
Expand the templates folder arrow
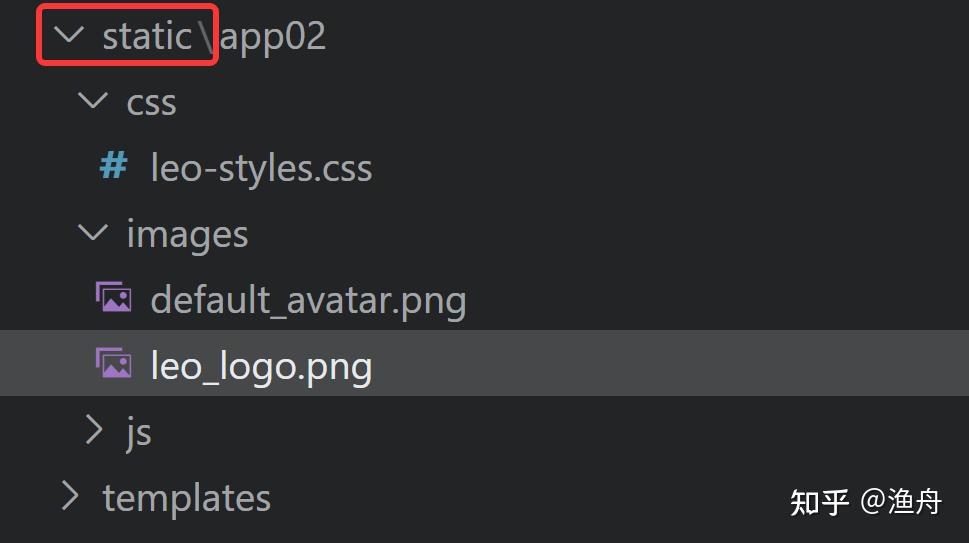pyautogui.click(x=69, y=496)
